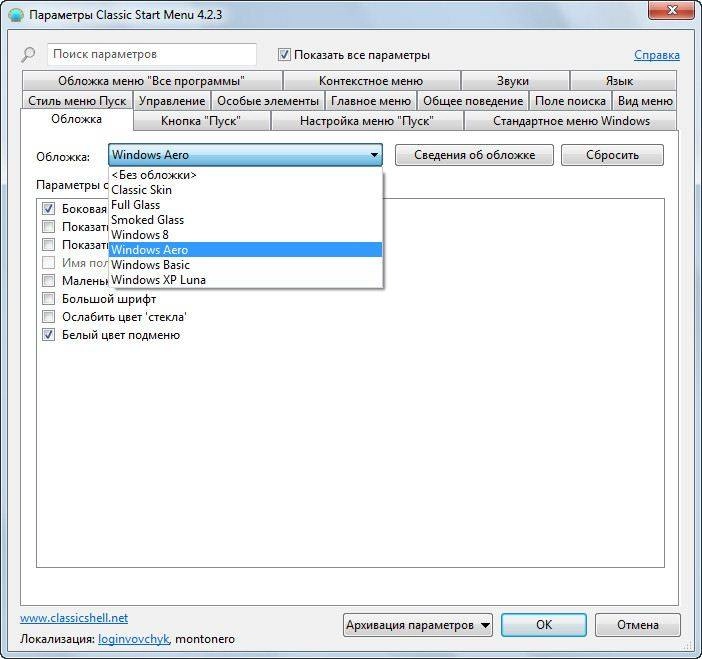Viewport: 702px width, 659px height.
Task: Switch to 'Обложка меню "Все программы"' tab
Action: click(x=152, y=81)
